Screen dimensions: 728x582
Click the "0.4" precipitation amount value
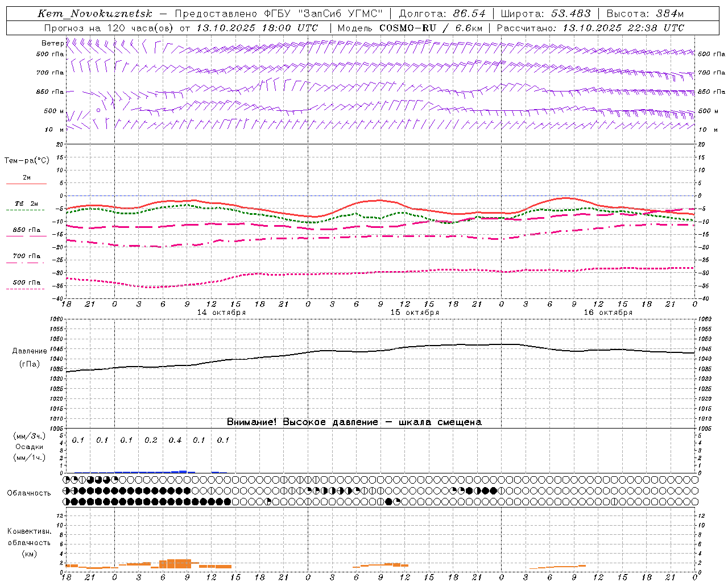pyautogui.click(x=175, y=440)
